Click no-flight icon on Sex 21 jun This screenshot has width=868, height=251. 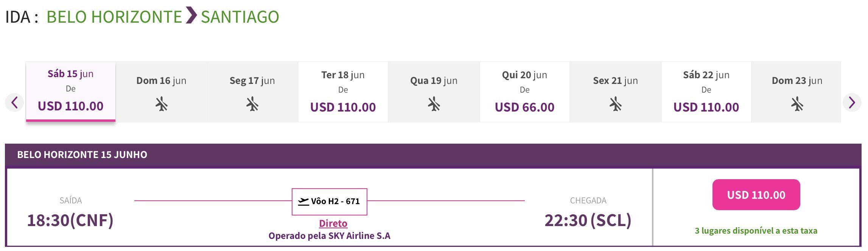click(616, 104)
